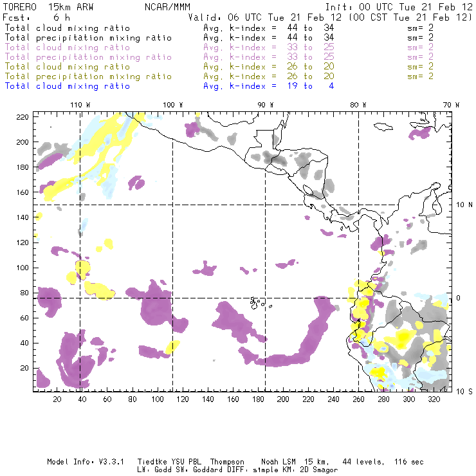Viewport: 476px width, 476px height.
Task: Click the 'Model Info: V3.3.1' text
Action: pos(86,462)
